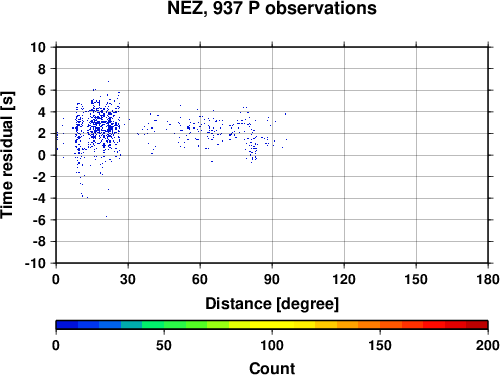Image resolution: width=500 pixels, height=375 pixels.
Task: Pick the orange segment of the colorbar
Action: 369,325
